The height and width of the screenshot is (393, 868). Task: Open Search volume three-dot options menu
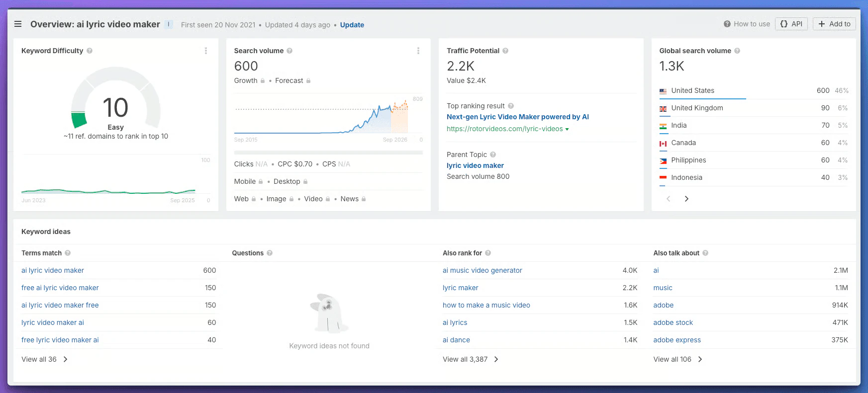tap(418, 51)
